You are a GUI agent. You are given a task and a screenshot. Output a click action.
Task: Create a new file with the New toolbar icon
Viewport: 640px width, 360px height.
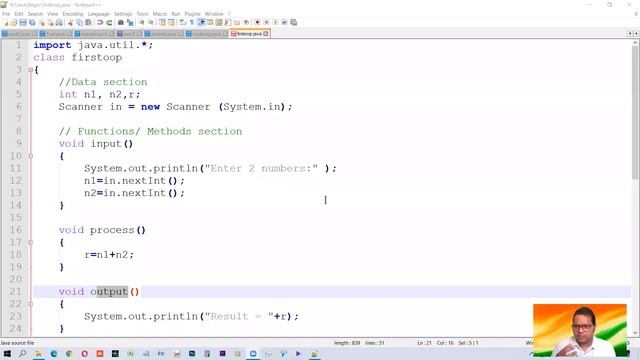point(6,22)
